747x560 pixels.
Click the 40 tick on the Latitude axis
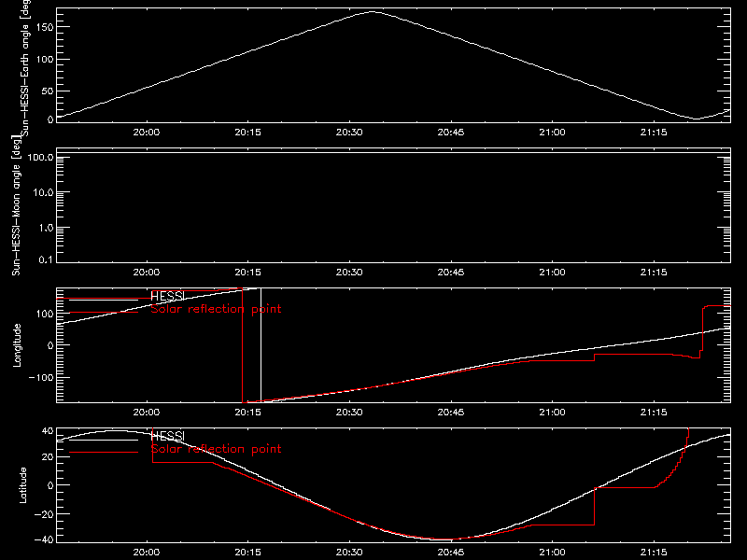click(x=48, y=431)
